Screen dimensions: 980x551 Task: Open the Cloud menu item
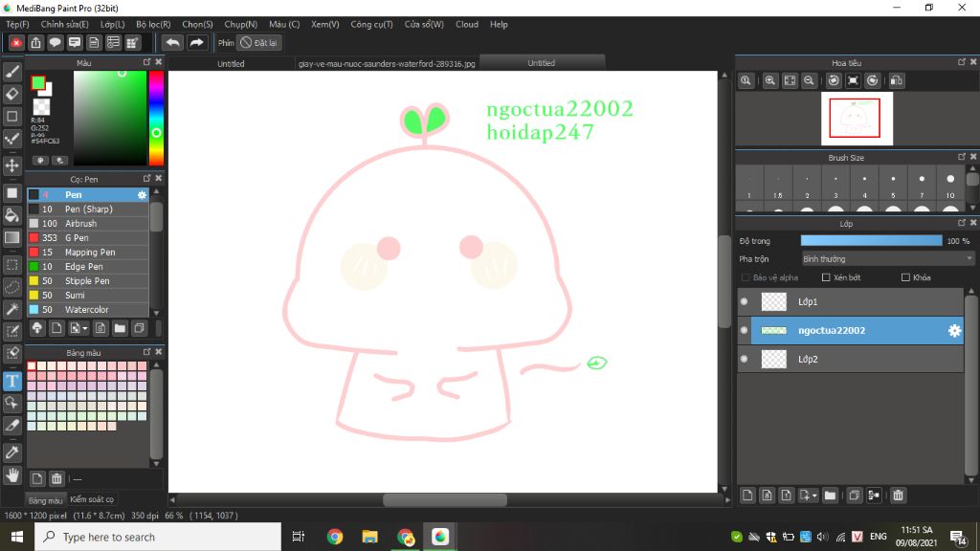[467, 24]
